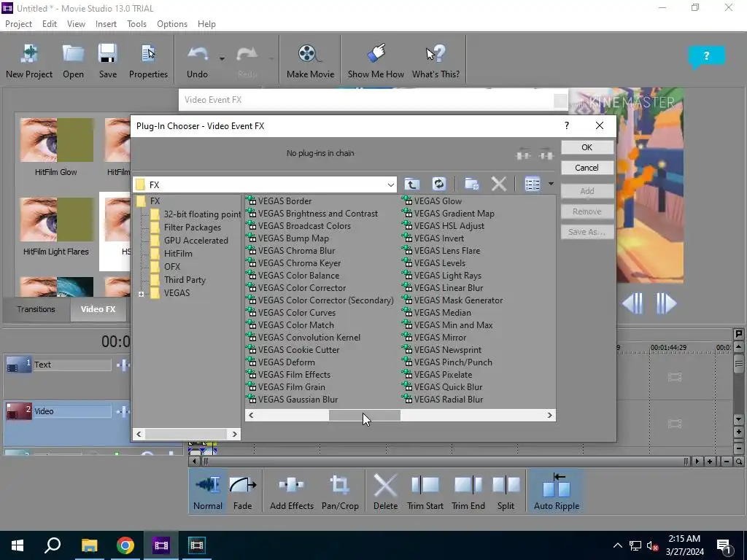Open a file using the Open icon

[73, 61]
